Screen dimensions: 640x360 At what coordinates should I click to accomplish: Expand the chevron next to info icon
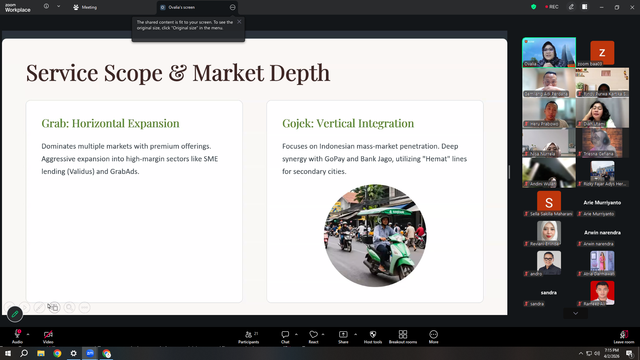pos(58,7)
